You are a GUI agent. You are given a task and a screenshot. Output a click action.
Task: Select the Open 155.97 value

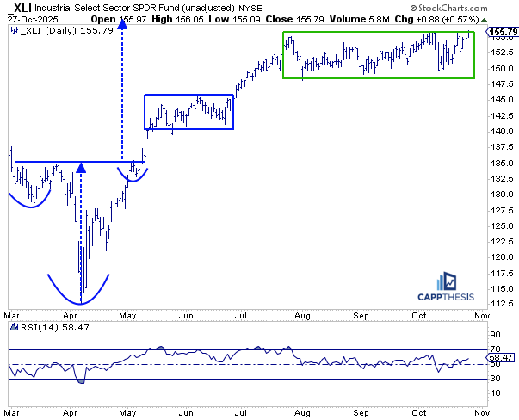tap(119, 19)
